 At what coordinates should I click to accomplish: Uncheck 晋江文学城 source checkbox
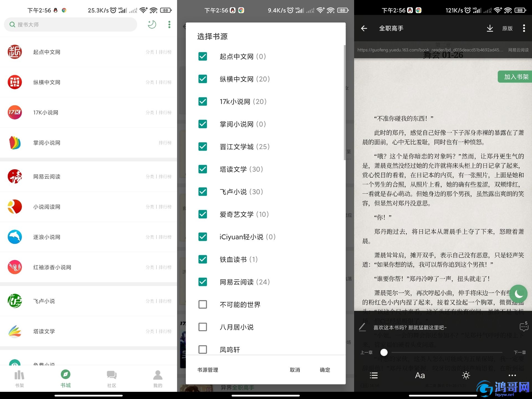203,147
